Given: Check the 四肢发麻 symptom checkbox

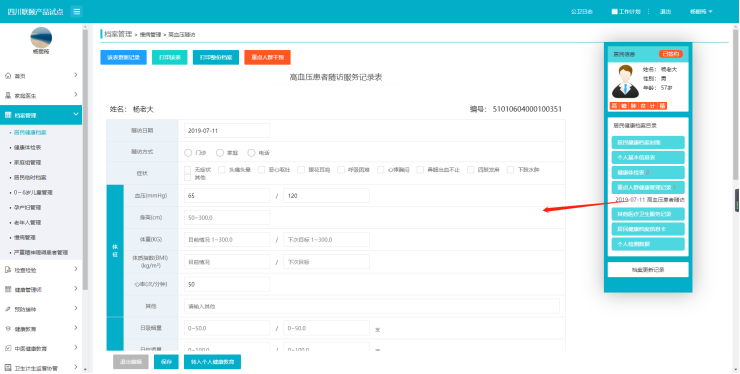Looking at the screenshot, I should point(471,170).
